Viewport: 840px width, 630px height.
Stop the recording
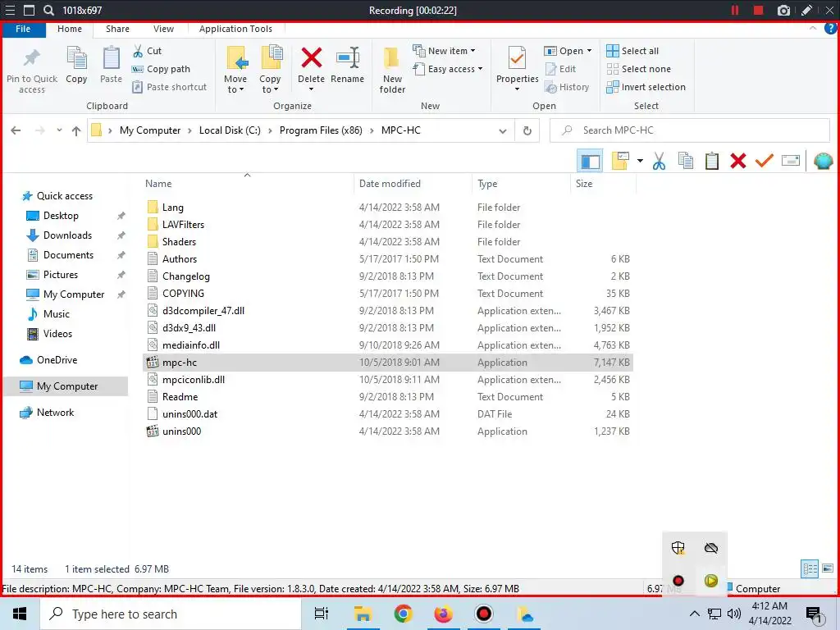pyautogui.click(x=758, y=10)
